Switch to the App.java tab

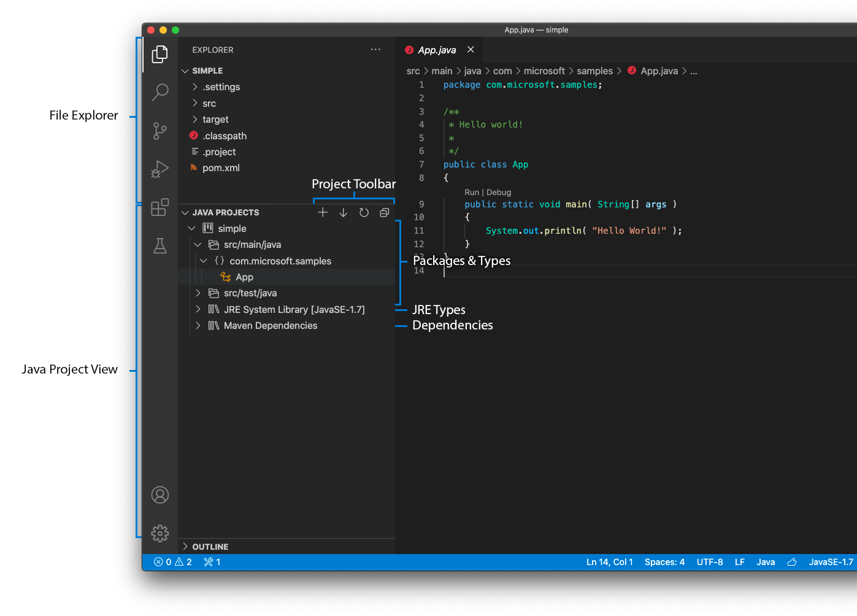point(436,50)
